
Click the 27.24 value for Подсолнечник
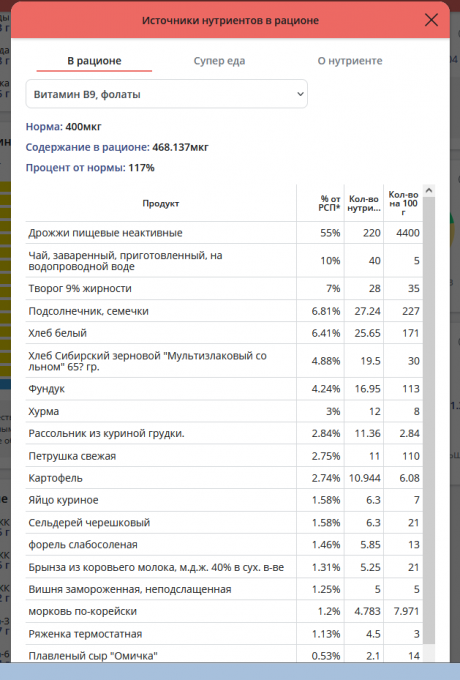point(367,311)
